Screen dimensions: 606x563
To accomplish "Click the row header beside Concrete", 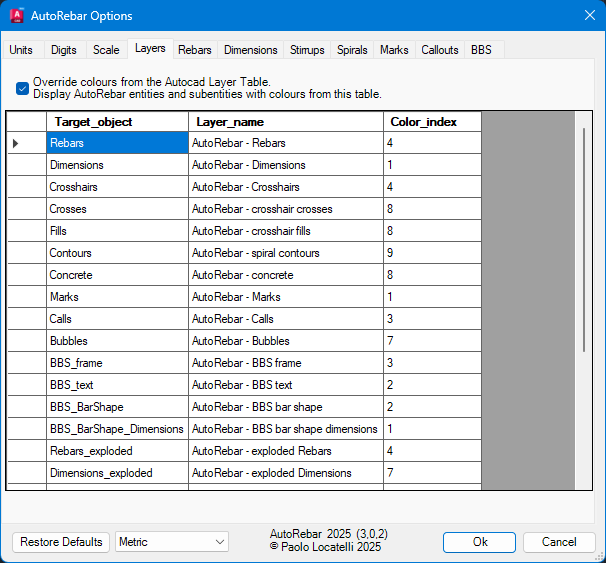I will (26, 275).
